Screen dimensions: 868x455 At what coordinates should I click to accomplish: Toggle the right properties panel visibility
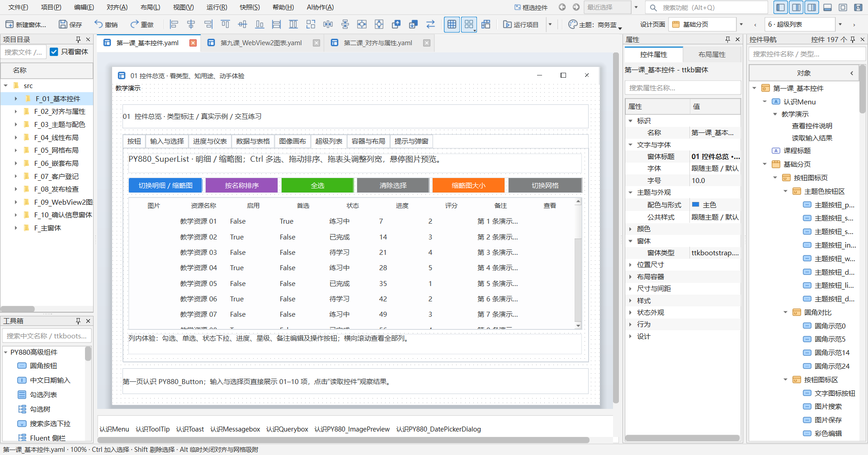[x=797, y=7]
